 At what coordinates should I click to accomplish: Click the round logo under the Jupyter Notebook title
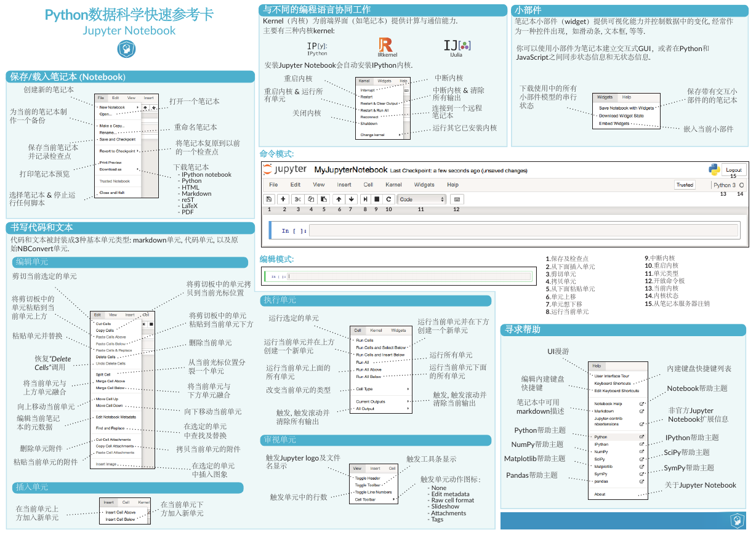[x=126, y=49]
